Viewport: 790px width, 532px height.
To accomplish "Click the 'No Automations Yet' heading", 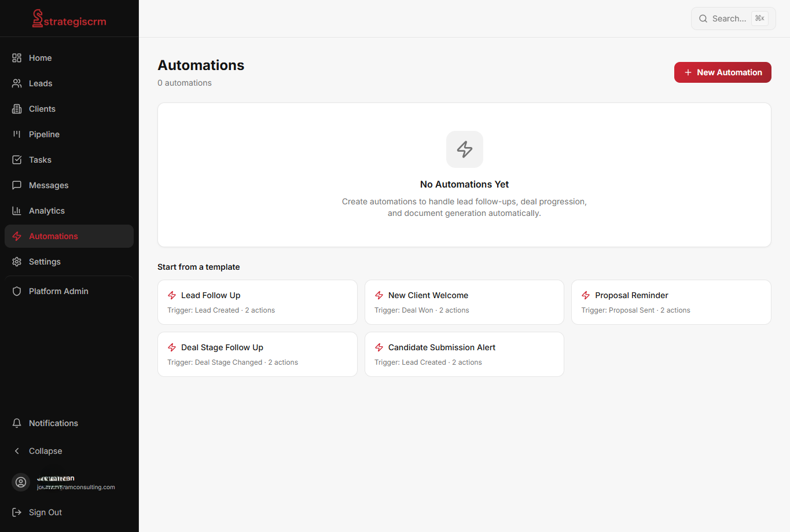I will (464, 184).
